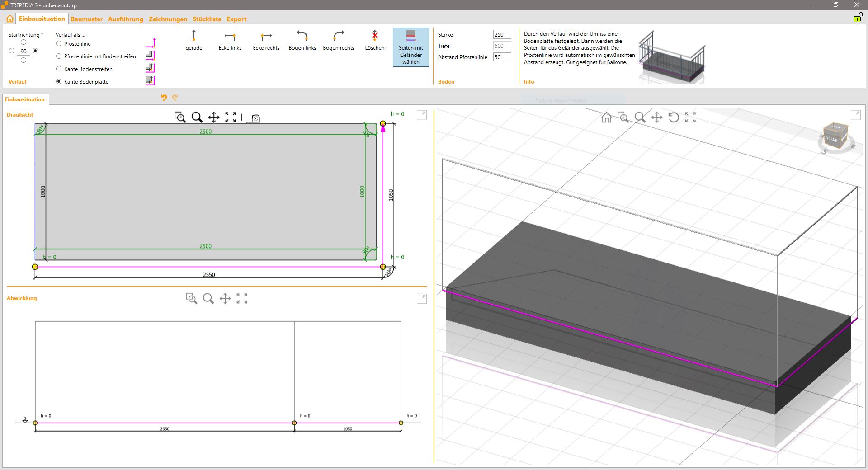The width and height of the screenshot is (868, 470).
Task: Expand the Draufsicht panel to full view
Action: [x=421, y=115]
